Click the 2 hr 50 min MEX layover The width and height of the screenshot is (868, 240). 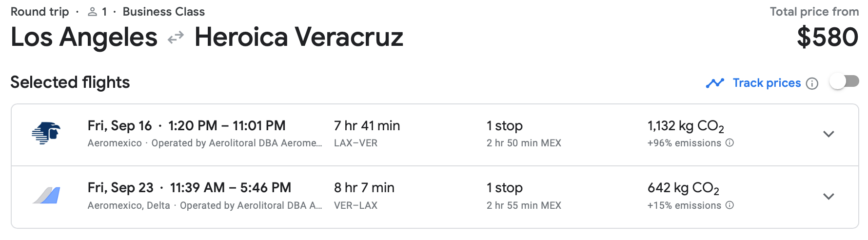tap(524, 143)
